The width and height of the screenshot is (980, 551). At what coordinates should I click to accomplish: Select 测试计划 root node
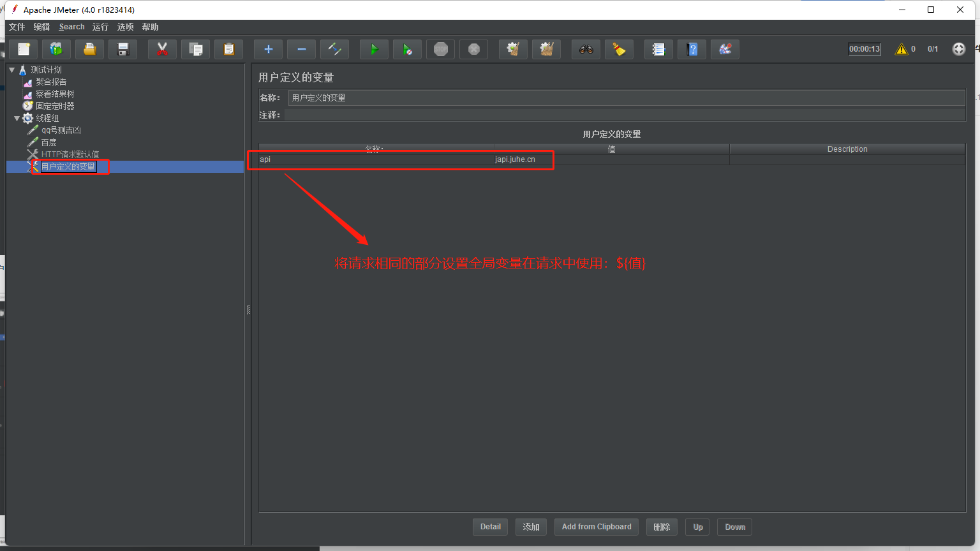46,70
